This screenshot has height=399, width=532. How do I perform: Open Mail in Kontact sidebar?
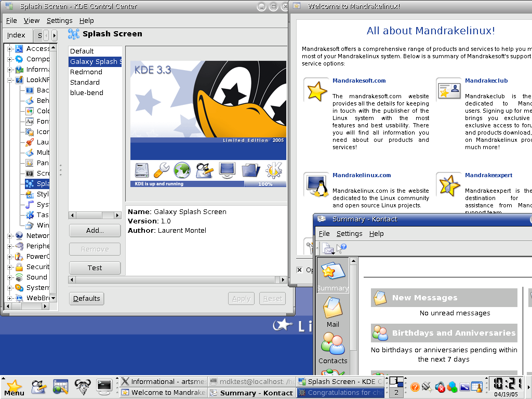(x=333, y=312)
